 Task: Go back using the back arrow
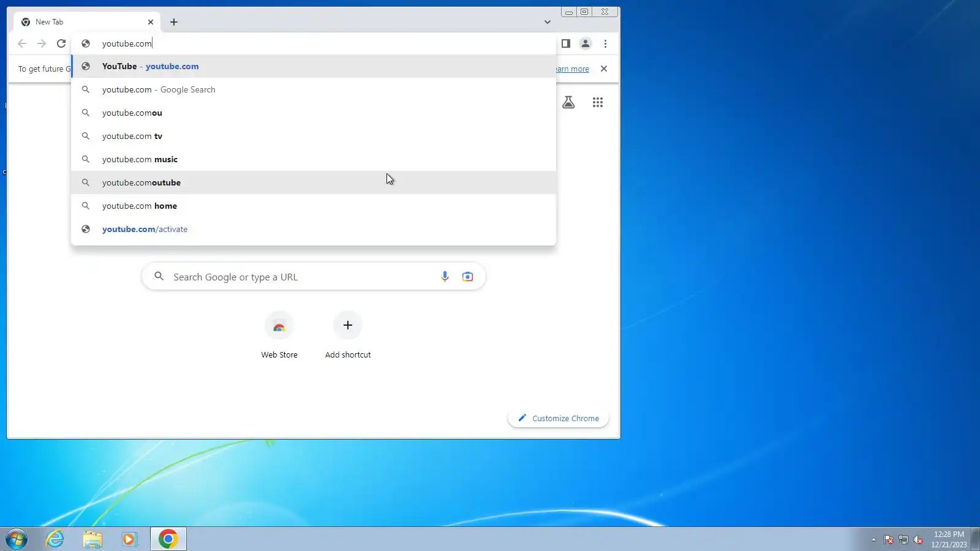[22, 43]
